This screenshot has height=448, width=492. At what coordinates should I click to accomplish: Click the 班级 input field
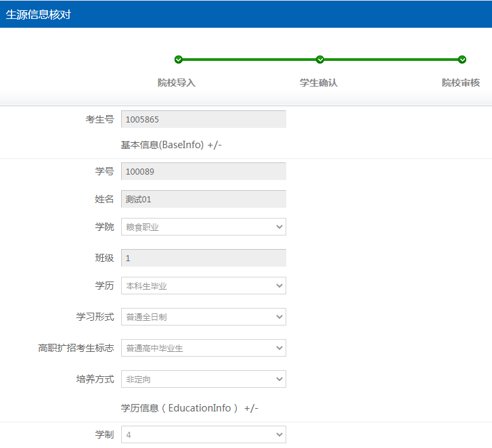click(x=203, y=258)
